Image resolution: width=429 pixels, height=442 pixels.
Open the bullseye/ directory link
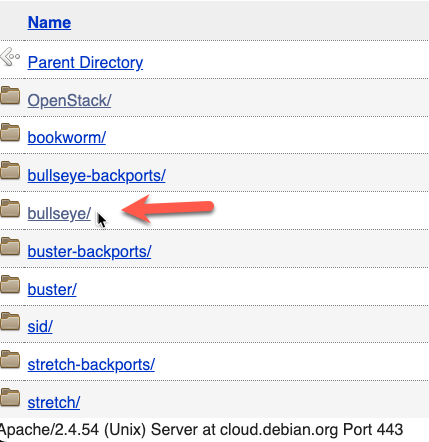(x=59, y=214)
